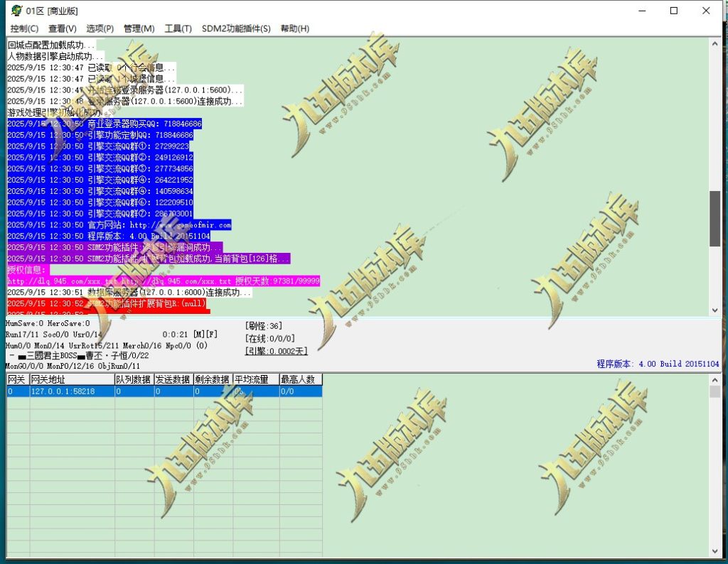The image size is (728, 564).
Task: Open the 选项(P) menu
Action: 100,28
